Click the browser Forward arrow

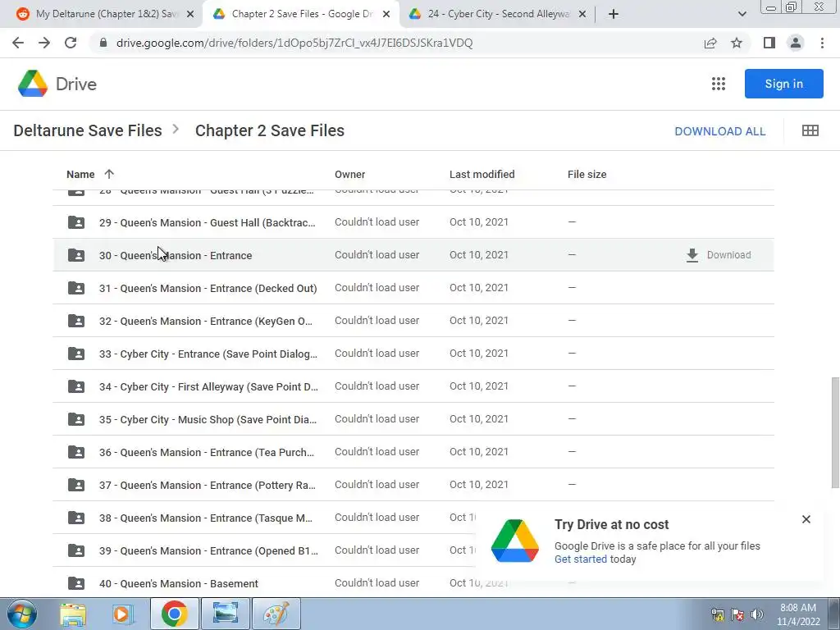coord(44,43)
